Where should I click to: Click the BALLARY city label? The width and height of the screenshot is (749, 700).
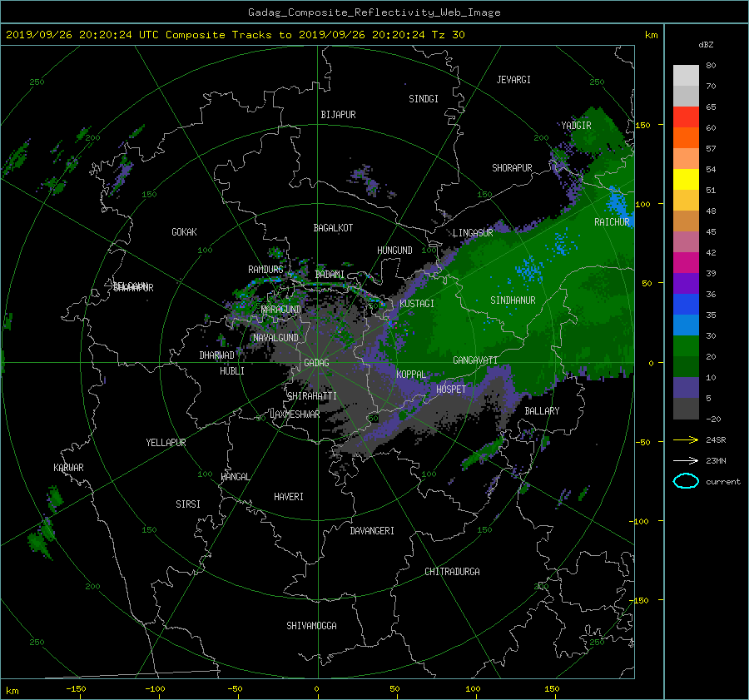(x=542, y=411)
